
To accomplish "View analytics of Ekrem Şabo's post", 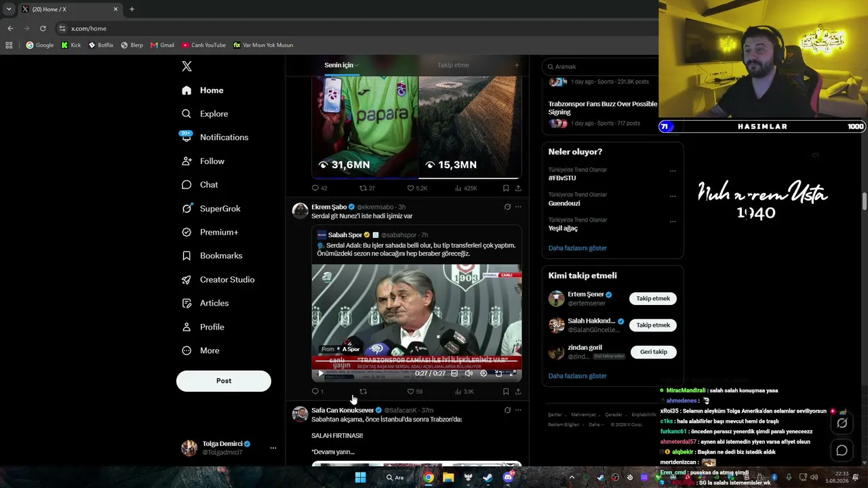I will (x=465, y=392).
